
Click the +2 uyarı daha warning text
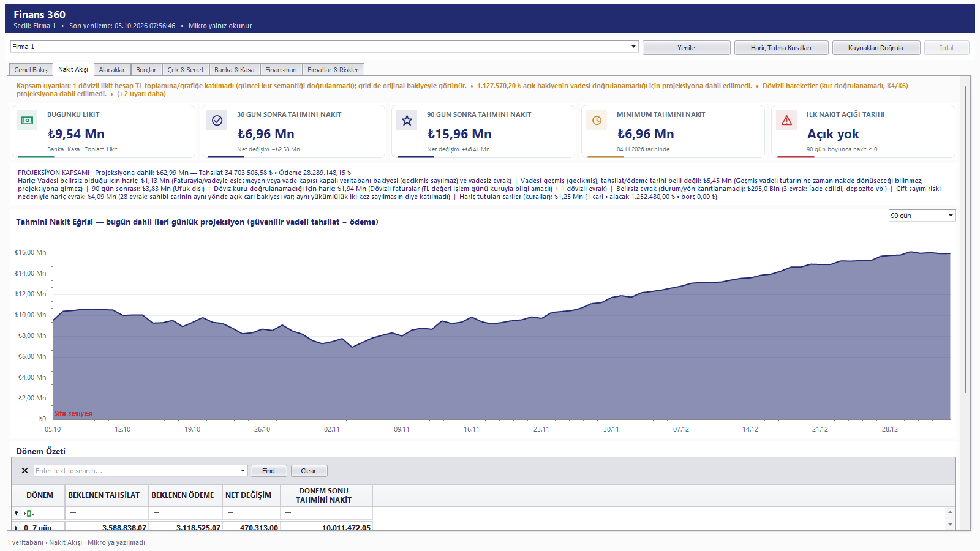tap(141, 94)
